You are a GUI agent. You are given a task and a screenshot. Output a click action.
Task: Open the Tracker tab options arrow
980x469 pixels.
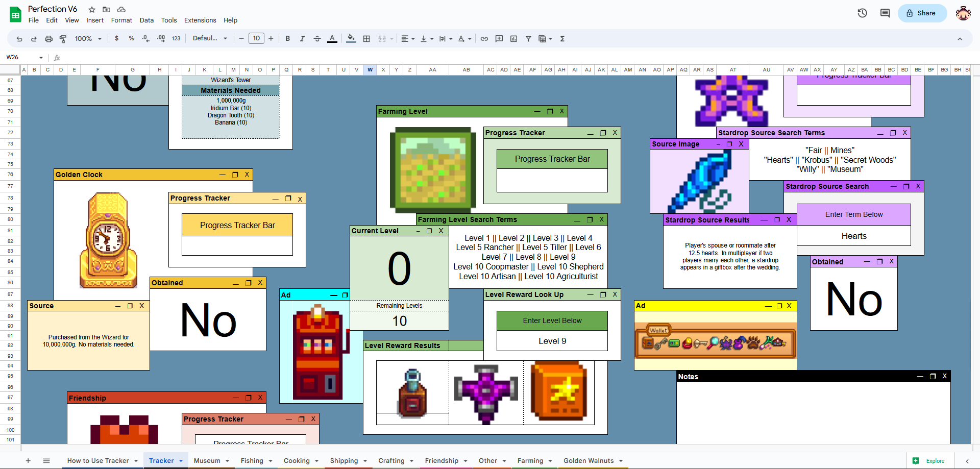click(181, 461)
